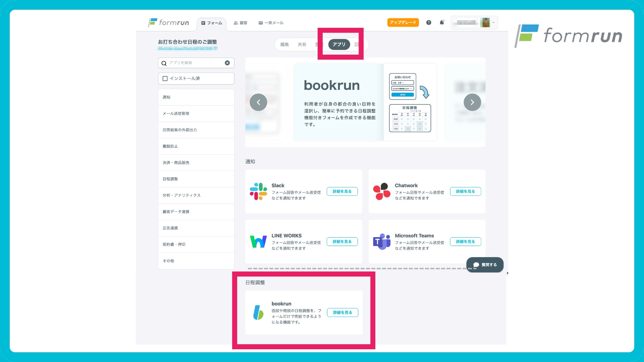Select the 通知 category
Screen dimensions: 644x362
pos(196,97)
